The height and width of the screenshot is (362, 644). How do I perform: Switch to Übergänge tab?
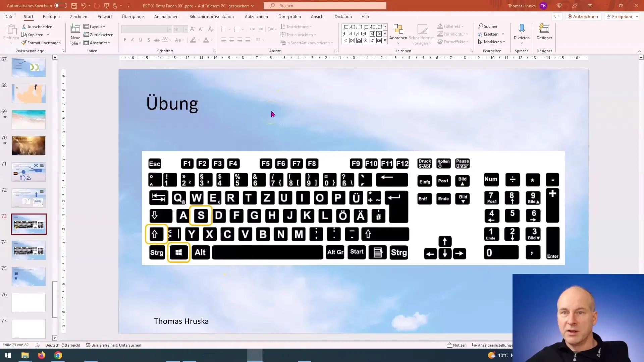point(133,16)
